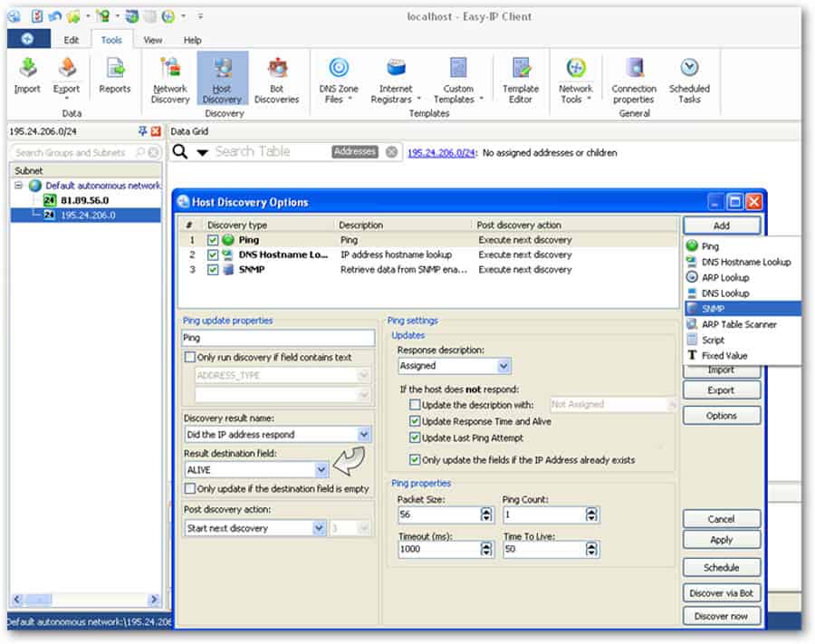Image resolution: width=815 pixels, height=644 pixels.
Task: Check 'Update the description with'
Action: click(415, 404)
